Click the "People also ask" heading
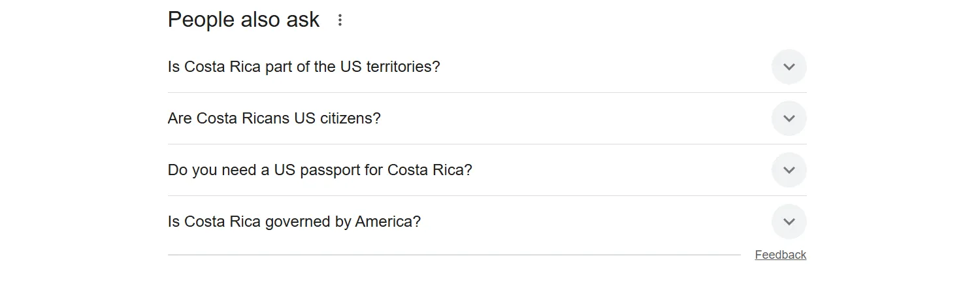The image size is (980, 281). click(243, 20)
